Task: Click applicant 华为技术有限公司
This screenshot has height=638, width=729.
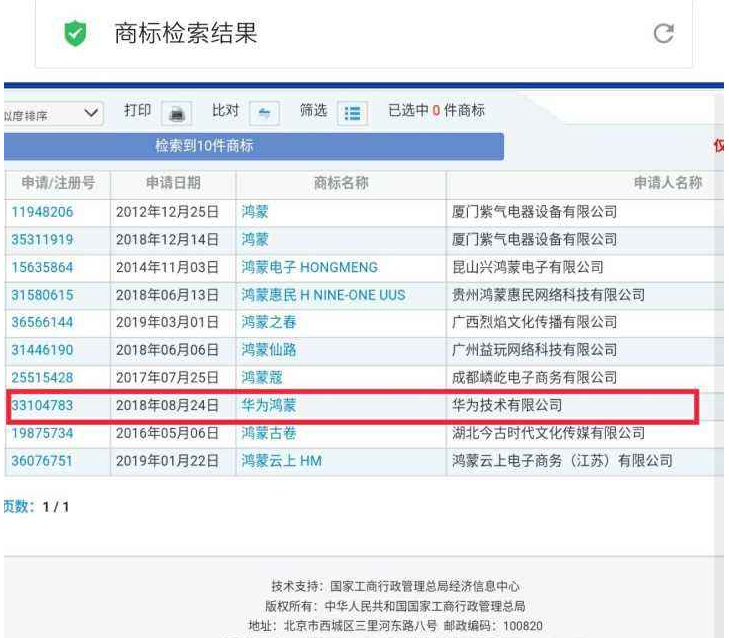Action: pyautogui.click(x=507, y=405)
